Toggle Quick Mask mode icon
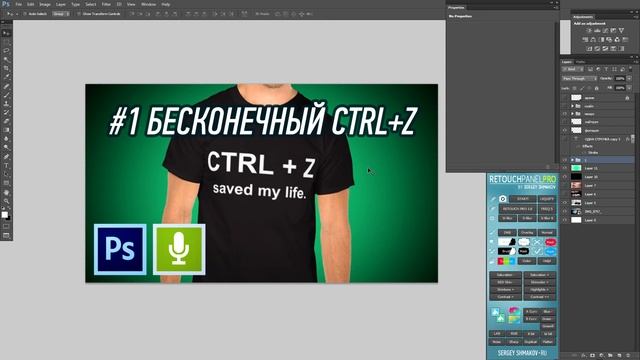This screenshot has width=640, height=360. 6,227
